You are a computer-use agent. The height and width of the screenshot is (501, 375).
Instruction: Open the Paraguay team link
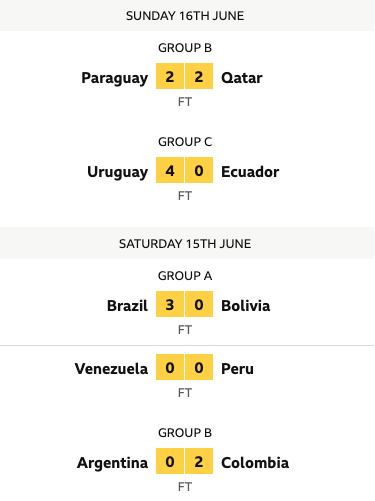(115, 78)
